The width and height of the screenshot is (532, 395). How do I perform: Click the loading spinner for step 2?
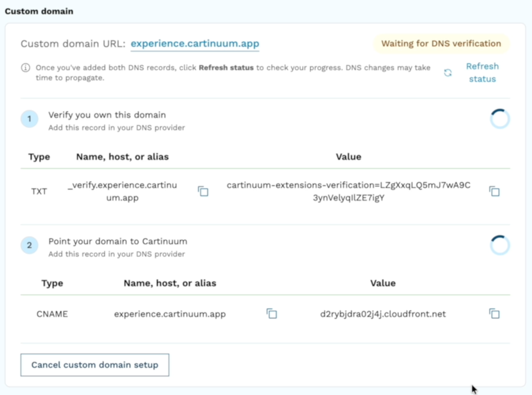pyautogui.click(x=500, y=245)
